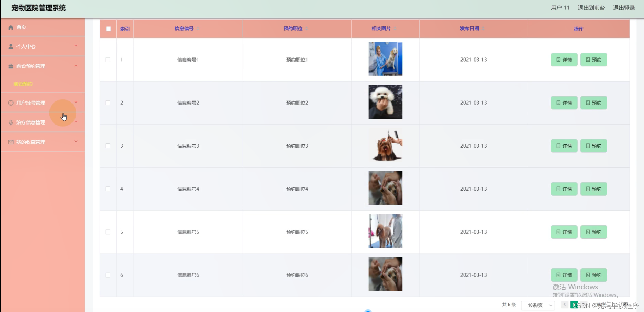
Task: Open the 首页 menu item
Action: (43, 27)
